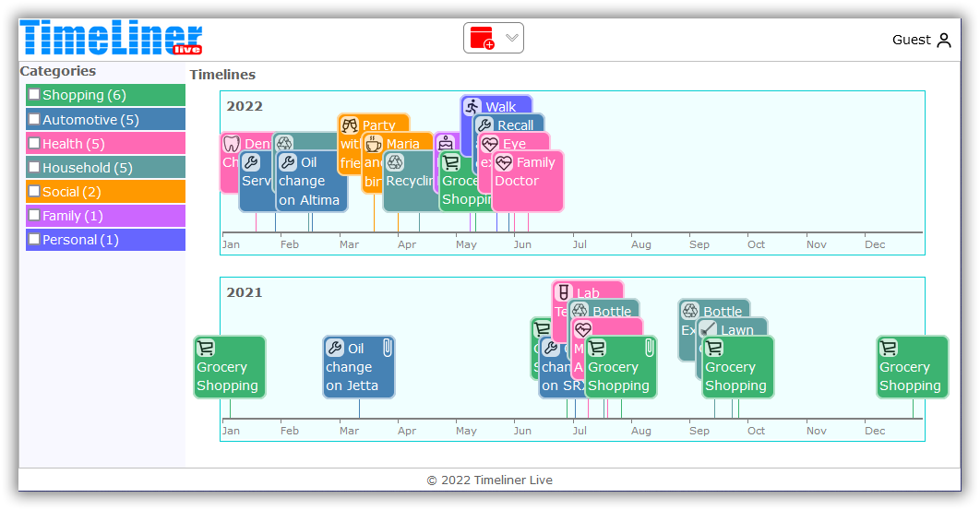Click the wrench icon on Service event
This screenshot has width=980, height=510.
[x=251, y=163]
